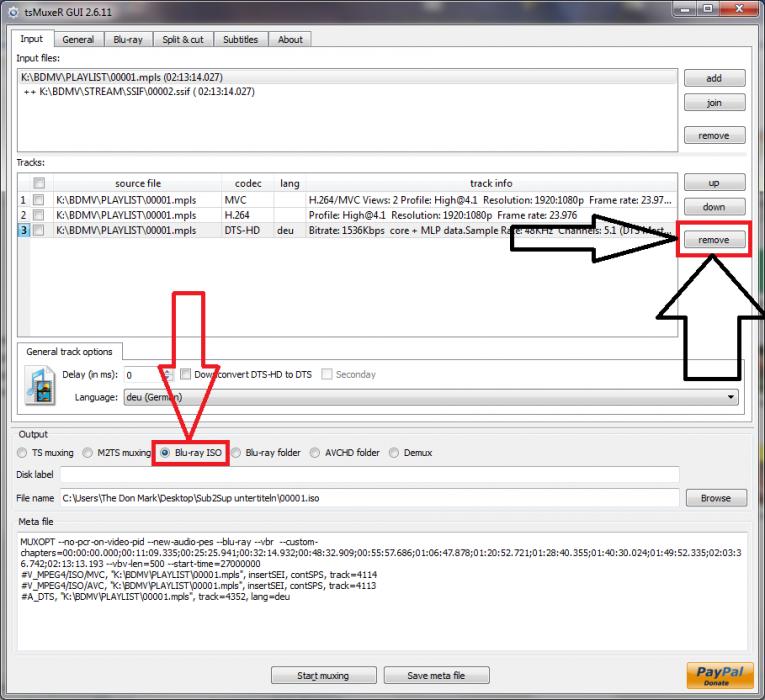The height and width of the screenshot is (700, 765).
Task: Click the Delay spinner arrows
Action: [168, 375]
